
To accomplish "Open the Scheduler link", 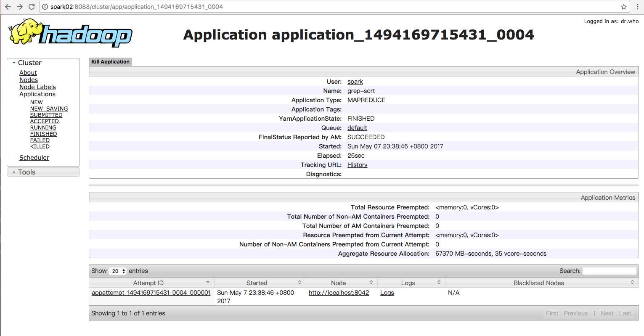I will point(34,158).
